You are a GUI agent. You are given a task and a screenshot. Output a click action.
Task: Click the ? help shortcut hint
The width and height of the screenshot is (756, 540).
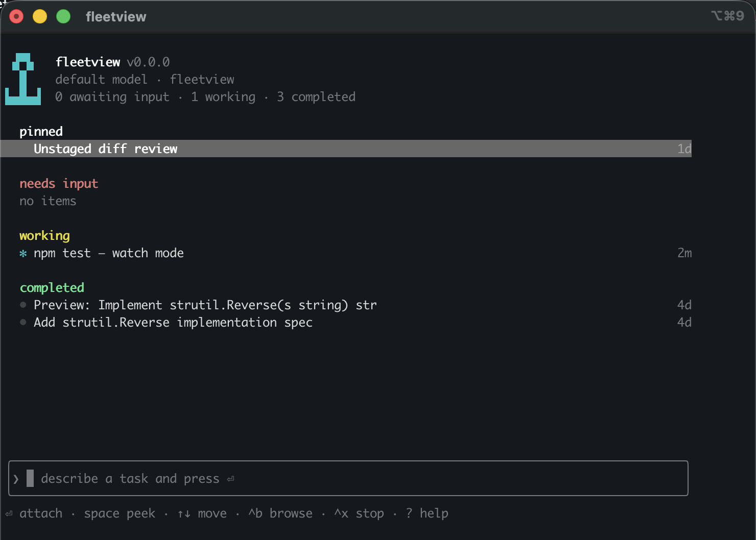click(427, 513)
